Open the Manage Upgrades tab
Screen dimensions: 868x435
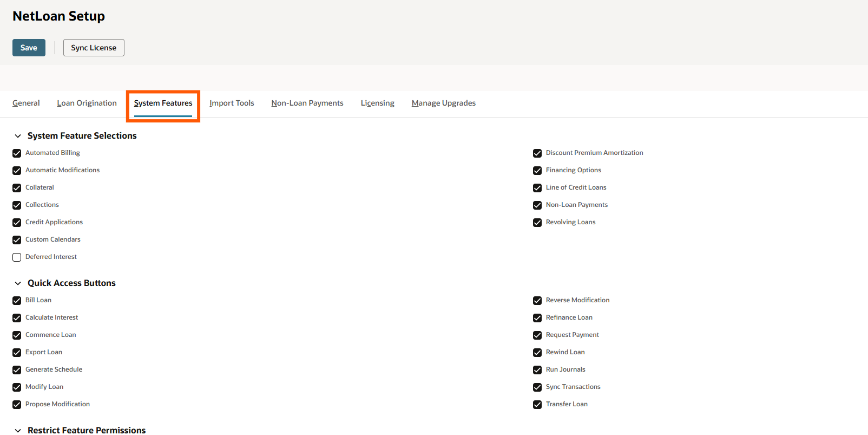click(443, 103)
